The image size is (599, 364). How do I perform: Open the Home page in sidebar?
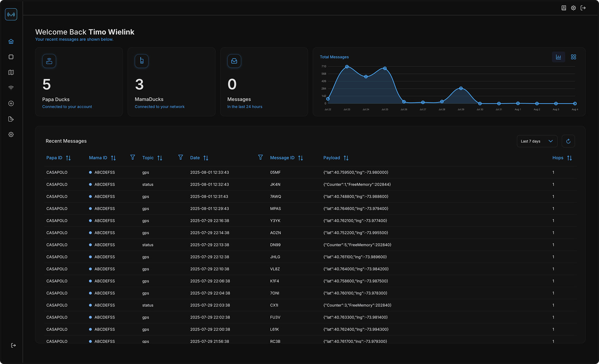coord(11,41)
